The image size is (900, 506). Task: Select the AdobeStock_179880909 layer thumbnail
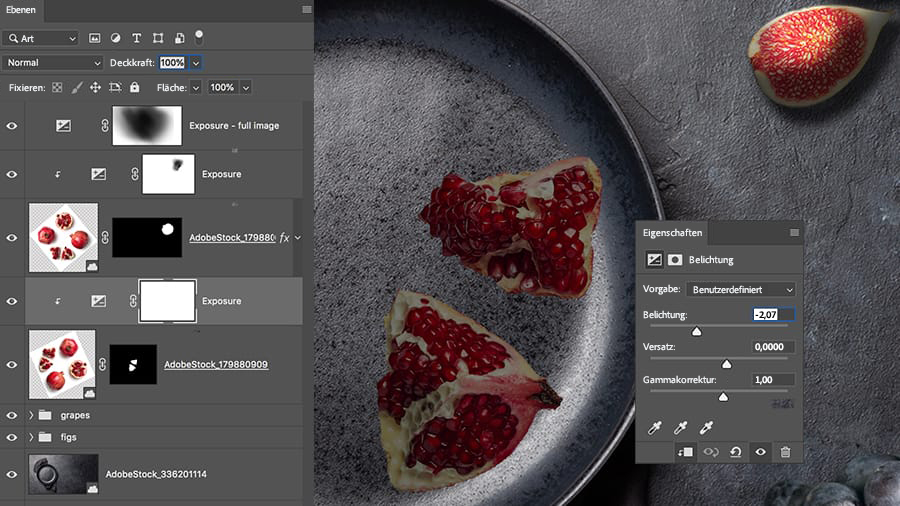(62, 364)
